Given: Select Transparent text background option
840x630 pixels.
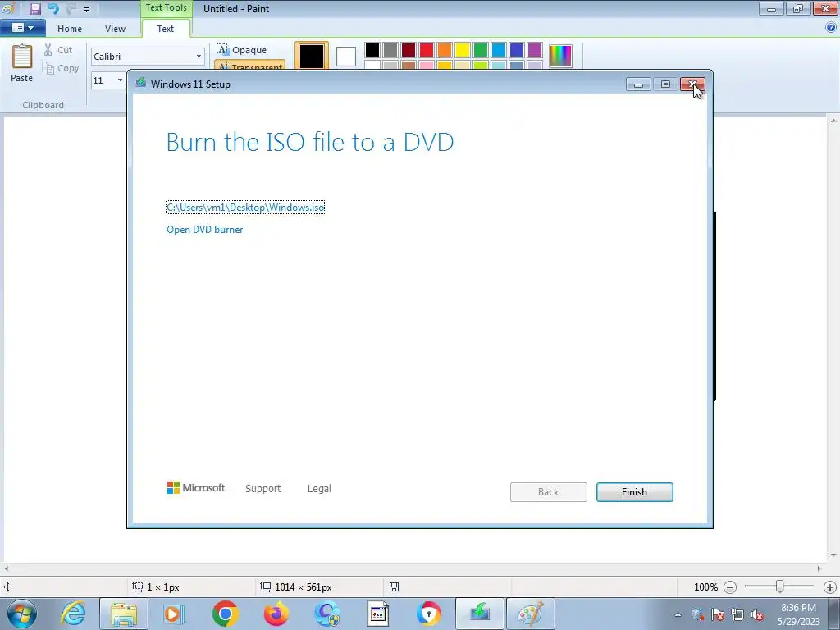Looking at the screenshot, I should [x=249, y=66].
